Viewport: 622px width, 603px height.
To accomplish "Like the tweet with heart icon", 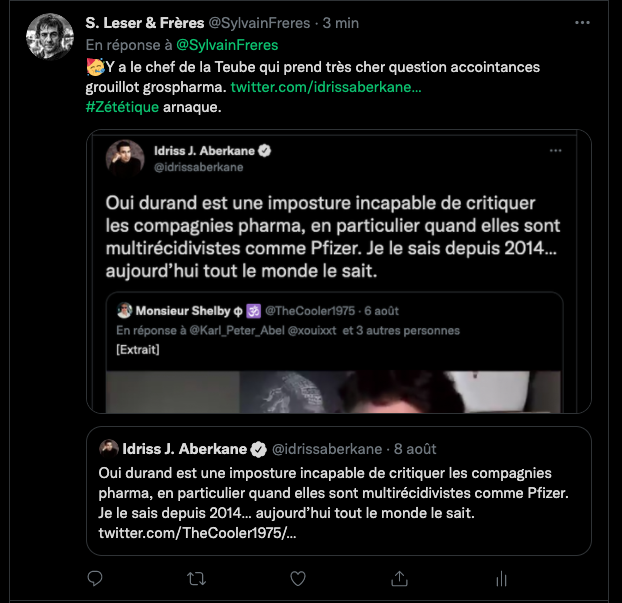I will (297, 578).
